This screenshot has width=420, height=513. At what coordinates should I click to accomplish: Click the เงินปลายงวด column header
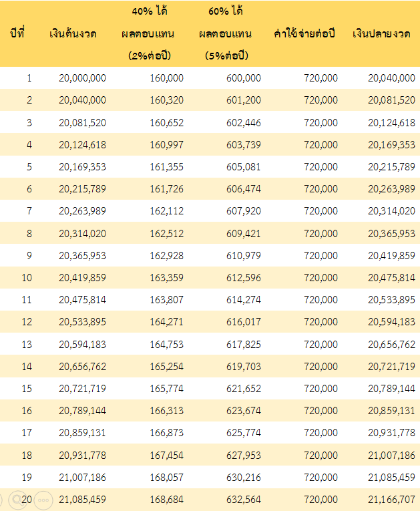tap(381, 33)
